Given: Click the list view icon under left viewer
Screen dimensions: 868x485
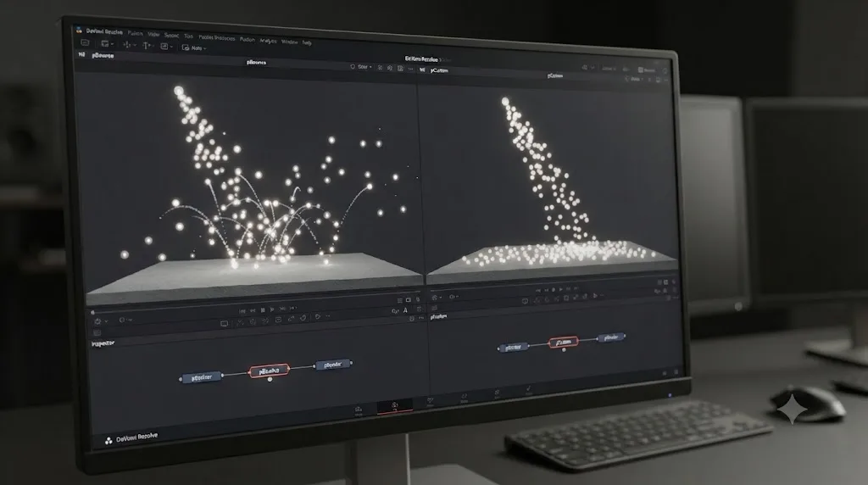Looking at the screenshot, I should 400,301.
